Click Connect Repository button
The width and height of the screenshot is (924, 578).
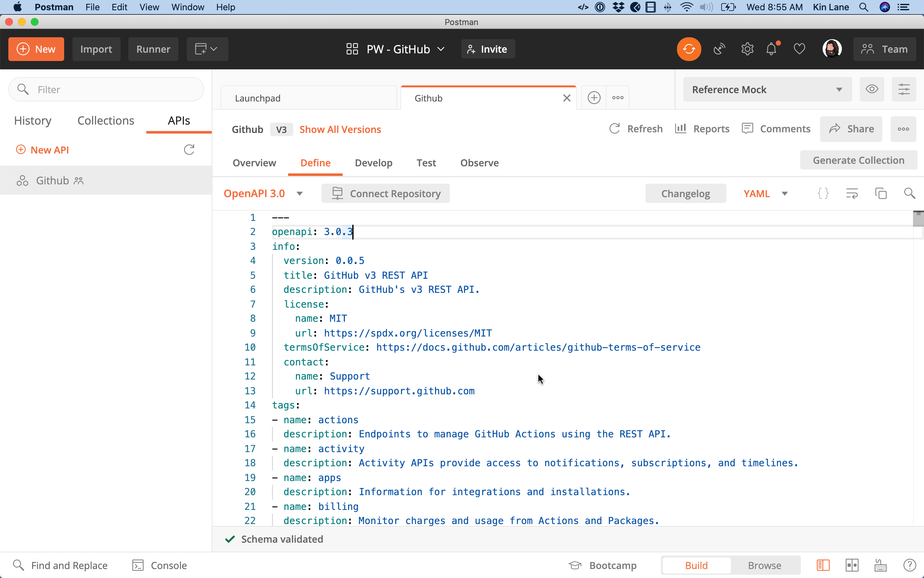(385, 193)
